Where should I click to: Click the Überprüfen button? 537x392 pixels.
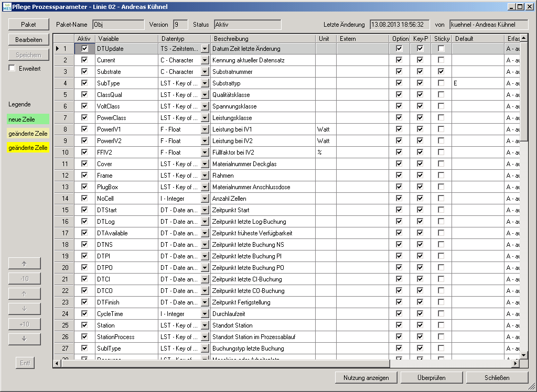click(431, 378)
